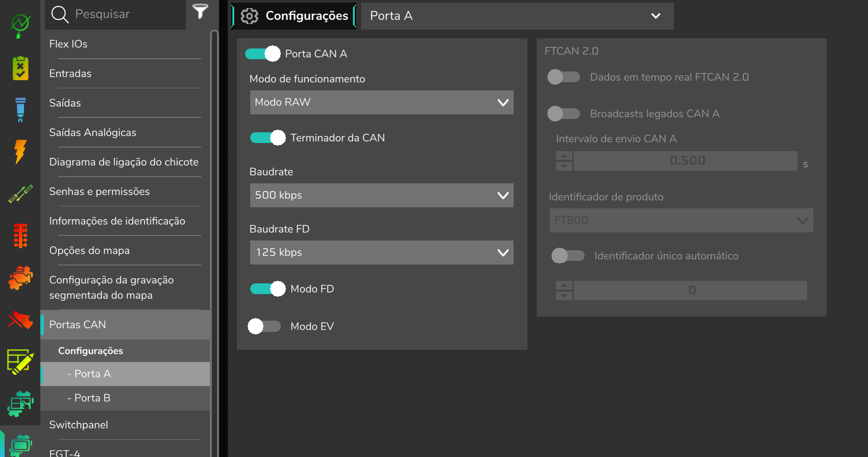Select Informações de identificação menu item
The height and width of the screenshot is (457, 868).
coord(125,221)
